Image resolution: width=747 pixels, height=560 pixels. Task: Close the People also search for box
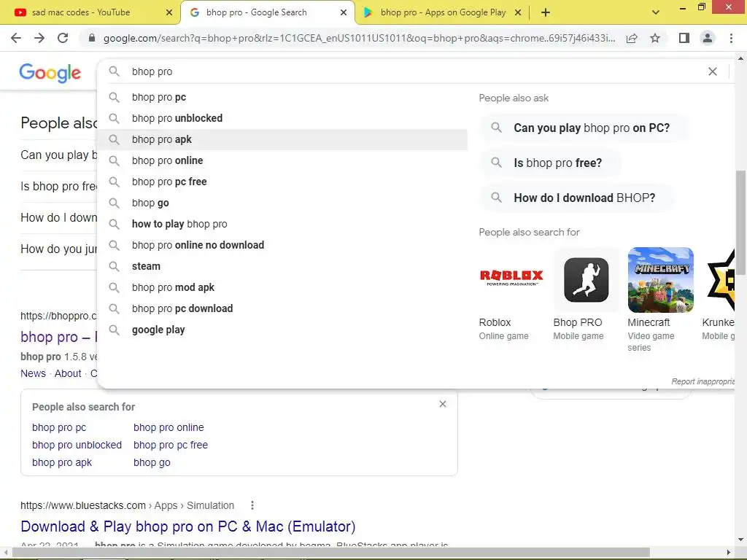coord(443,404)
